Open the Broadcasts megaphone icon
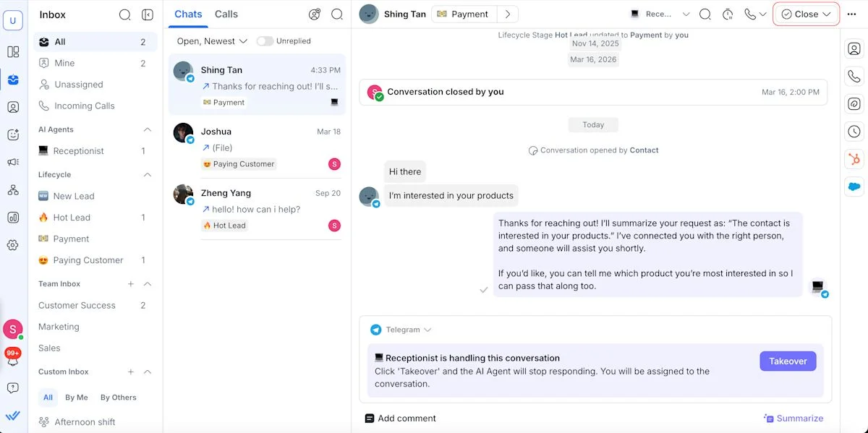 coord(13,162)
